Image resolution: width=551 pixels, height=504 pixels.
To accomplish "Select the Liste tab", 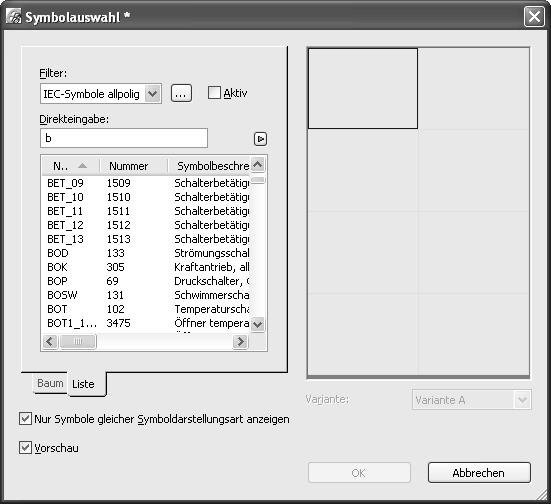I will tap(83, 384).
